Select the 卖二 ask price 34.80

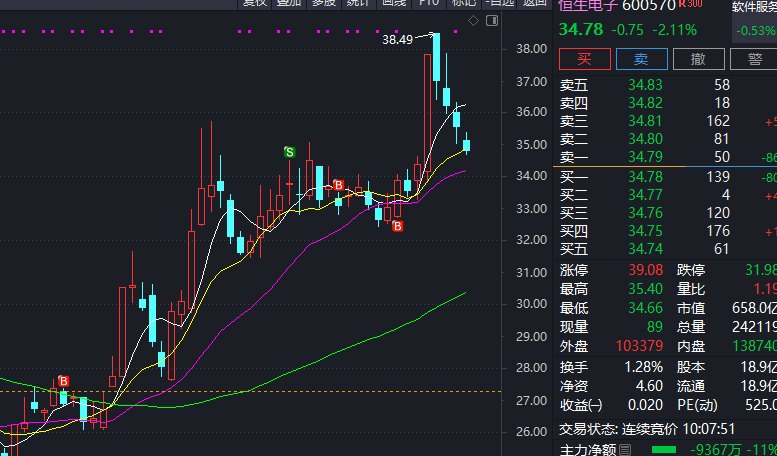tap(645, 139)
